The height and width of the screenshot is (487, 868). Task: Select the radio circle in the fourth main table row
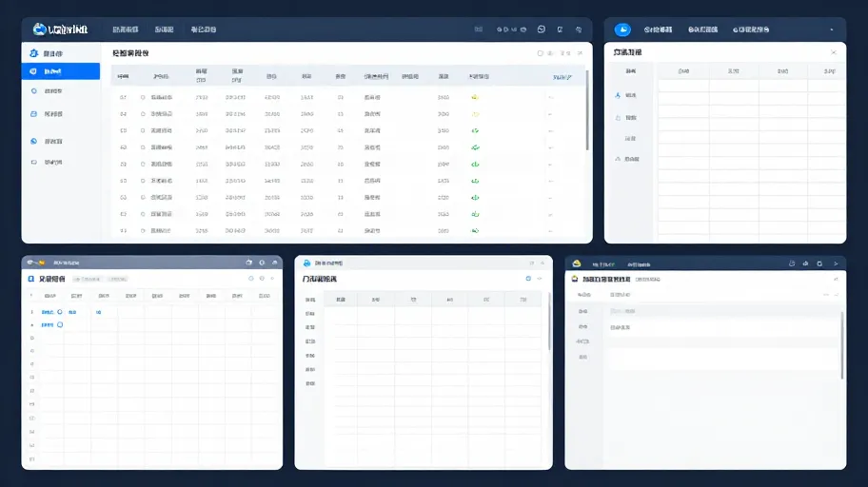143,147
